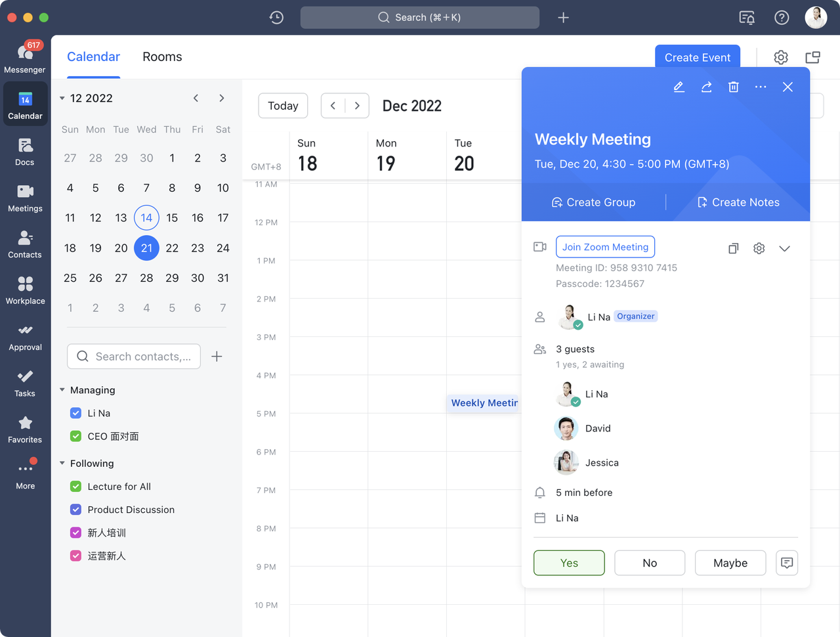Screen dimensions: 840x637
Task: Copy the Zoom meeting details
Action: (x=733, y=248)
